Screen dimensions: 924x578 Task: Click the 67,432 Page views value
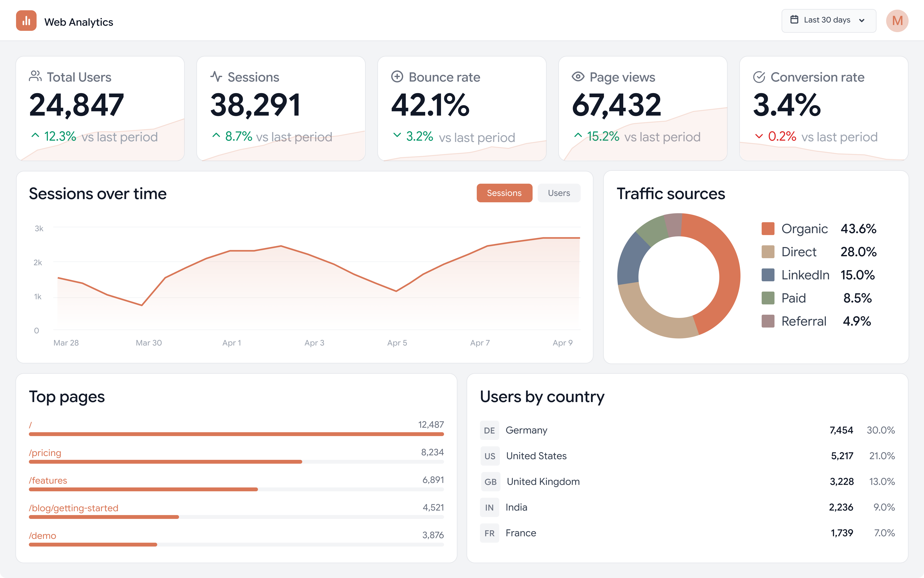pyautogui.click(x=617, y=105)
